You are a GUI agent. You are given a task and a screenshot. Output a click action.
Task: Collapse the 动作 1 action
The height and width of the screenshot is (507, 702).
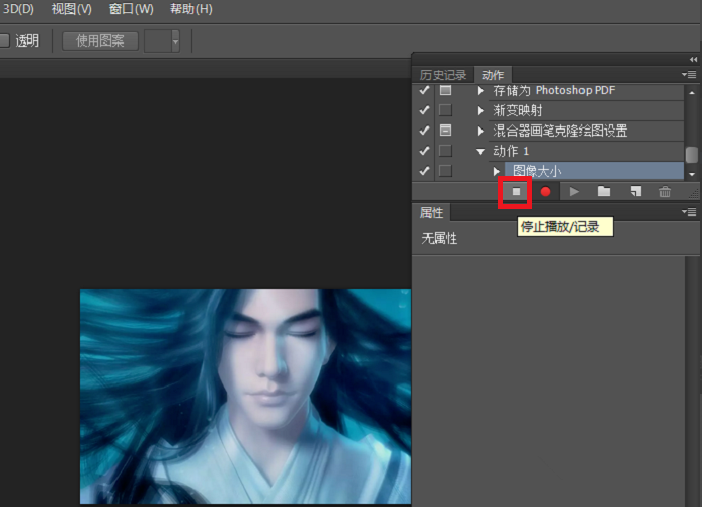pyautogui.click(x=480, y=152)
